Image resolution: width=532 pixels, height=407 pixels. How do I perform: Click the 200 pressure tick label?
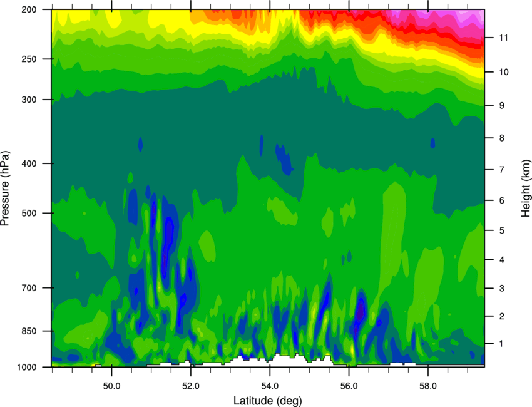click(29, 9)
